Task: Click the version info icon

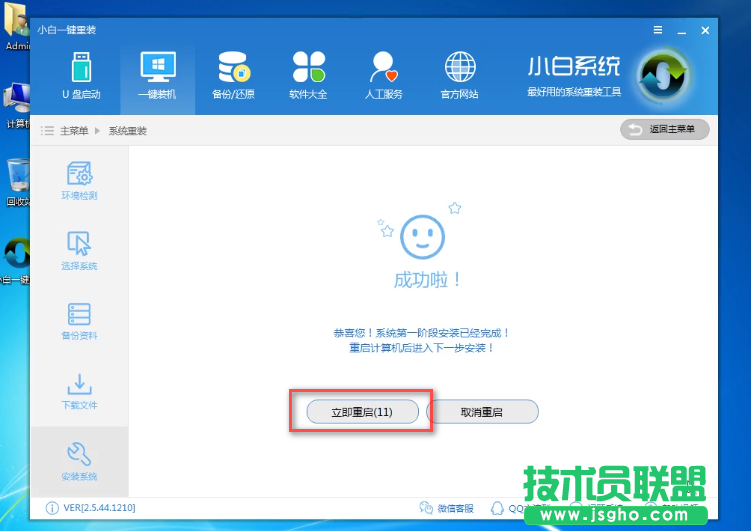Action: [52, 508]
